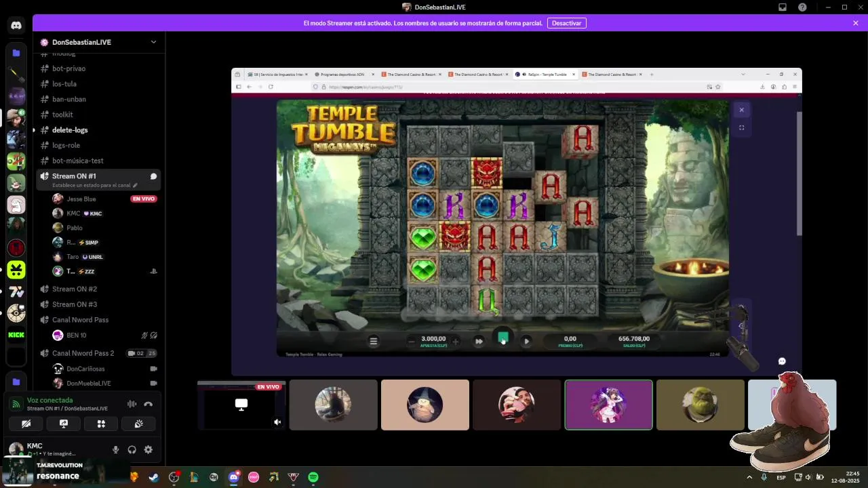Dismiss the streamer mode banner with X

tap(856, 23)
